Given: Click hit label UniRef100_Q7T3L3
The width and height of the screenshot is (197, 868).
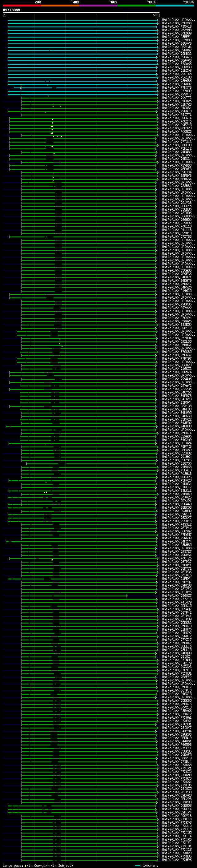Looking at the screenshot, I should pos(177,142).
